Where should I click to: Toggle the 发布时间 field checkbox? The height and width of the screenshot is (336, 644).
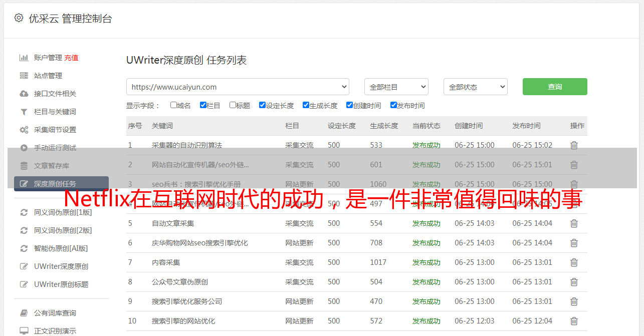393,105
